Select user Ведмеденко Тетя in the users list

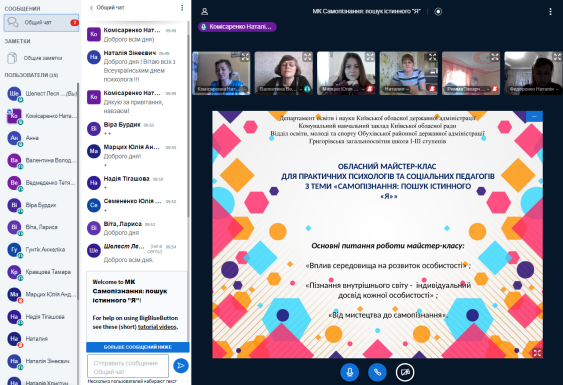(x=41, y=183)
